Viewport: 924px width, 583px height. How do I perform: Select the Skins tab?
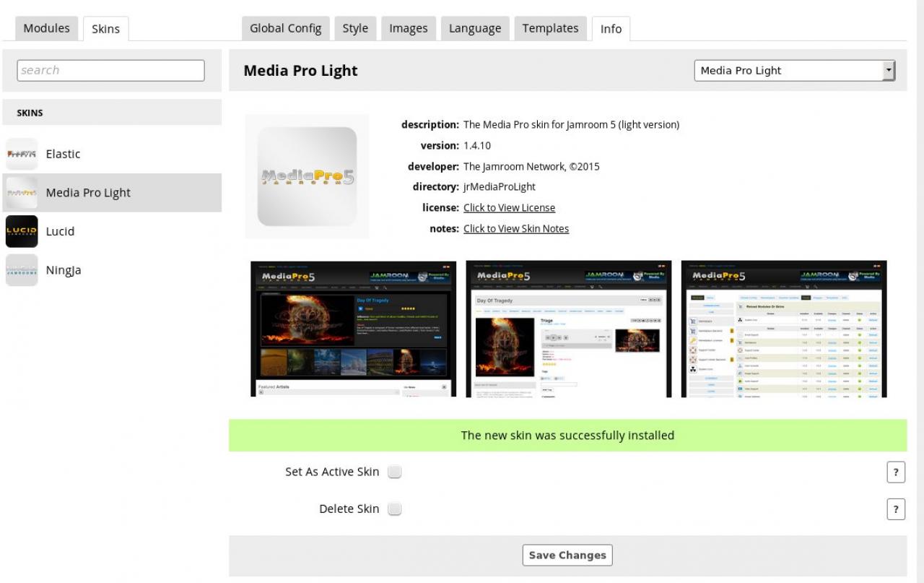coord(105,29)
